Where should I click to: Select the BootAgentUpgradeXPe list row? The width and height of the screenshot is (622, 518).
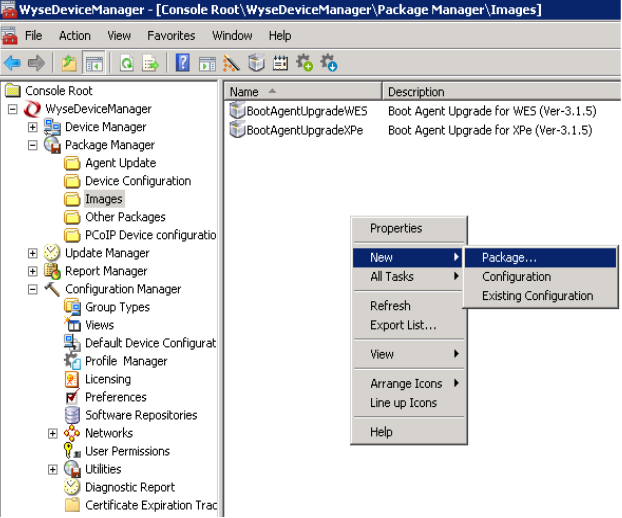point(294,130)
